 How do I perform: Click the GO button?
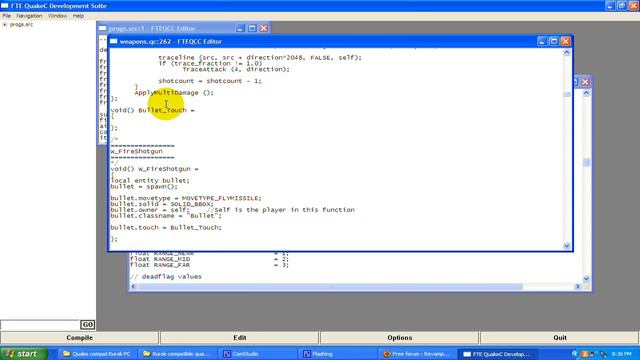87,324
